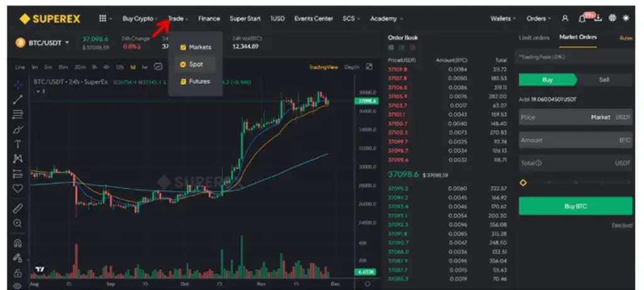Select the trend line drawing tool
Viewport: 644px width, 290px height.
pos(18,99)
